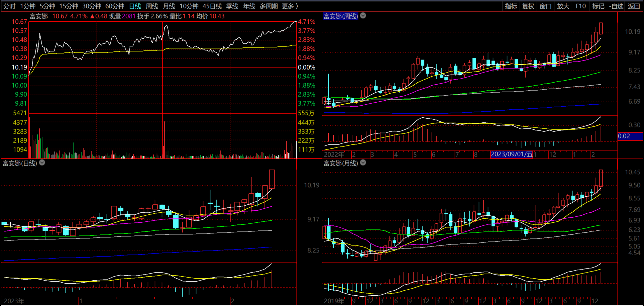Open the 窗口 window layout menu
The height and width of the screenshot is (306, 644).
(546, 6)
